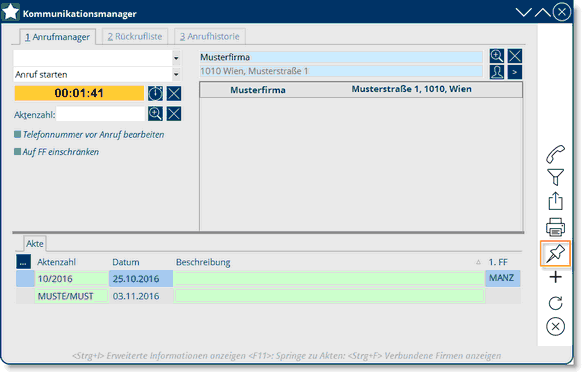583x374 pixels.
Task: Open the person contact icon beside address
Action: [497, 72]
